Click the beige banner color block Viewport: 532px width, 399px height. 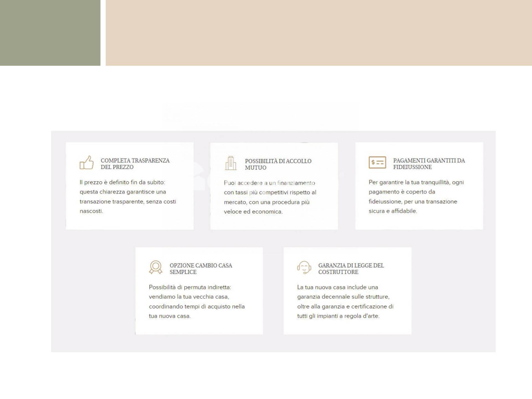319,33
